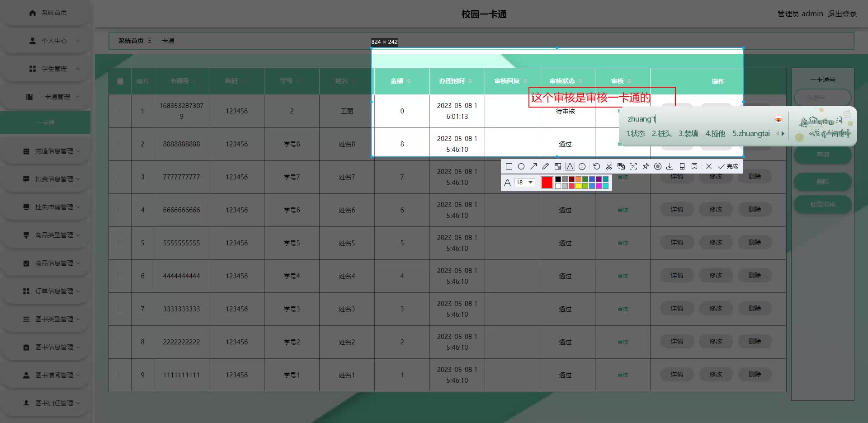Check the row with card 4444444444
This screenshot has height=423, width=868.
120,276
